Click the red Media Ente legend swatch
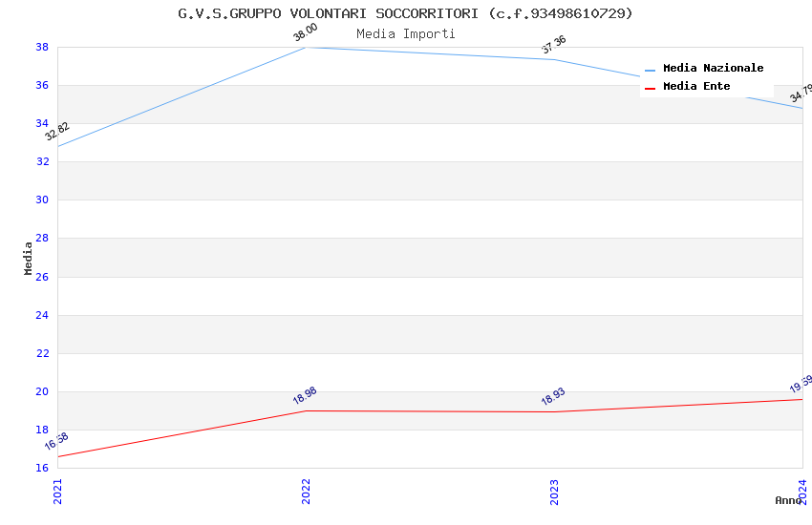Viewport: 812px width, 525px height. pyautogui.click(x=650, y=89)
